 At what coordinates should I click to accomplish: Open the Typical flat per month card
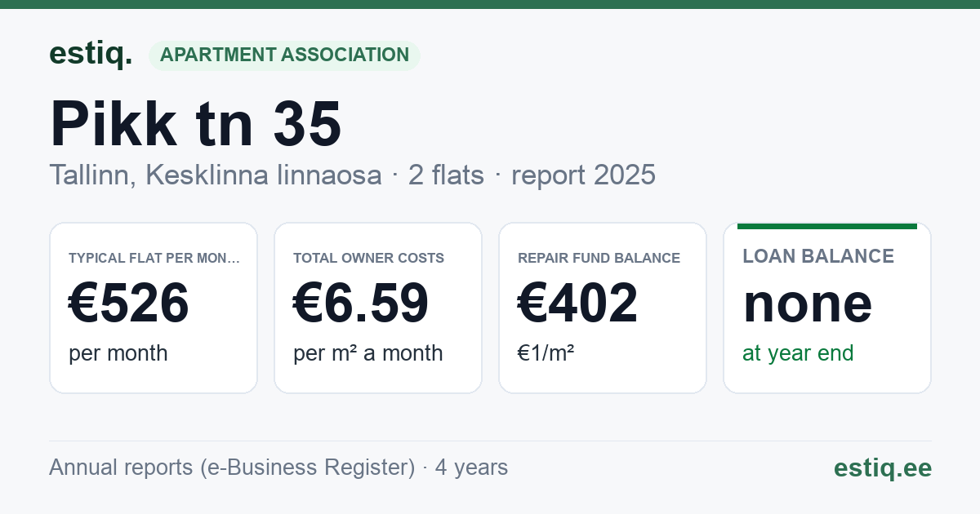154,308
